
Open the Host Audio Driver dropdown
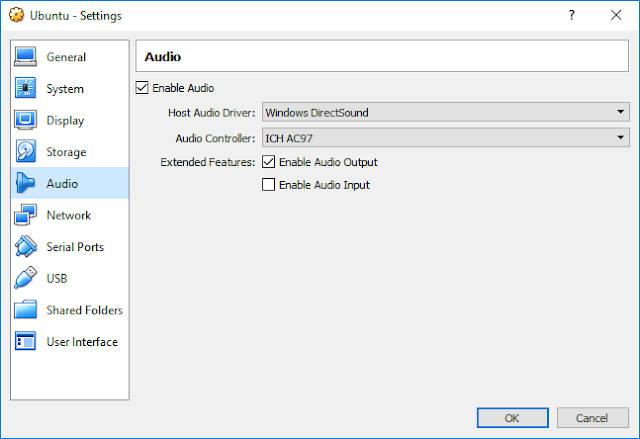(x=445, y=112)
